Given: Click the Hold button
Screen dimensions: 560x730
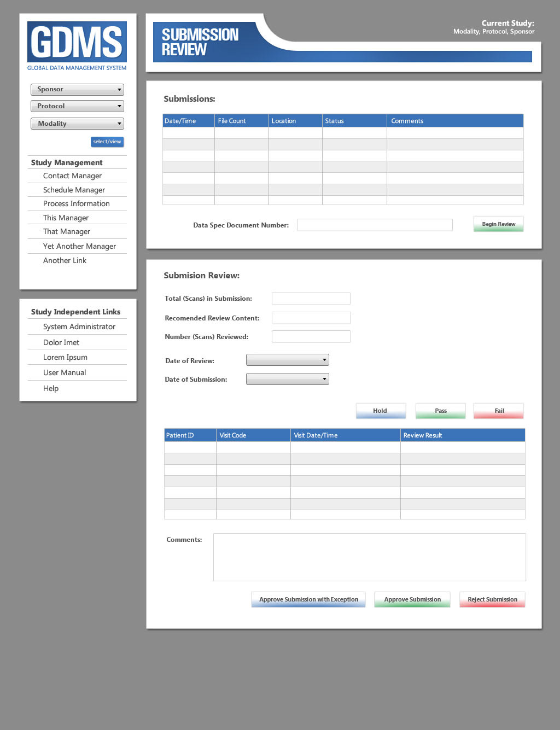Looking at the screenshot, I should click(381, 411).
